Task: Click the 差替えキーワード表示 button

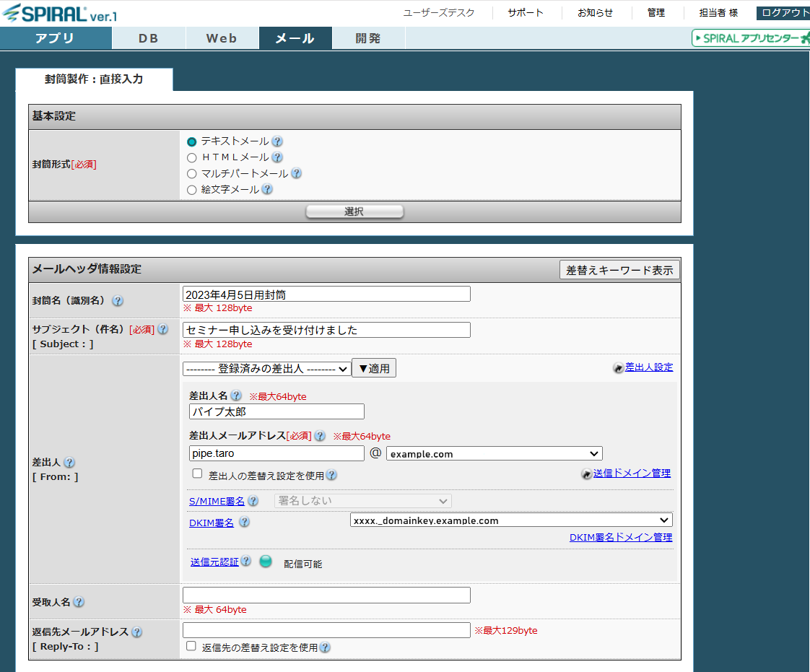Action: click(x=619, y=270)
